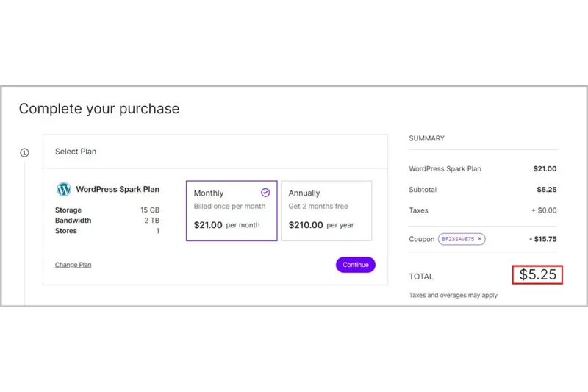Image resolution: width=588 pixels, height=392 pixels.
Task: Click the checkmark icon on the Monthly card
Action: 265,193
